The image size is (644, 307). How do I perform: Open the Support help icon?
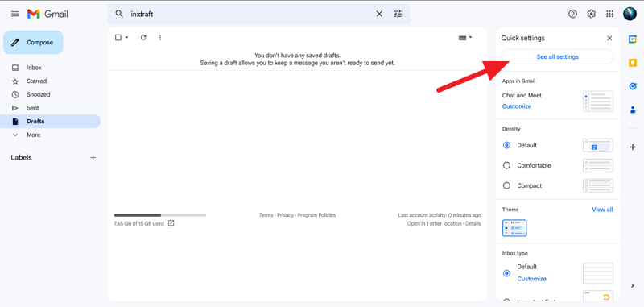pyautogui.click(x=572, y=14)
